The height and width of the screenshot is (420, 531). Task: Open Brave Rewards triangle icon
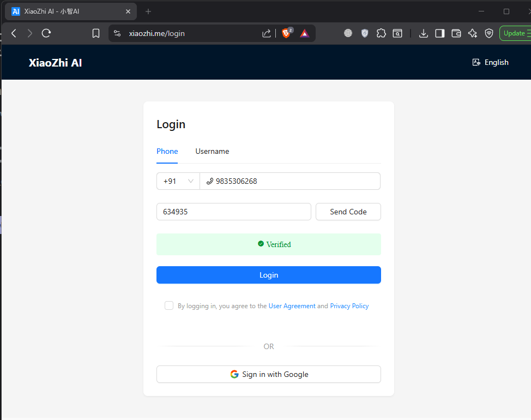(304, 33)
